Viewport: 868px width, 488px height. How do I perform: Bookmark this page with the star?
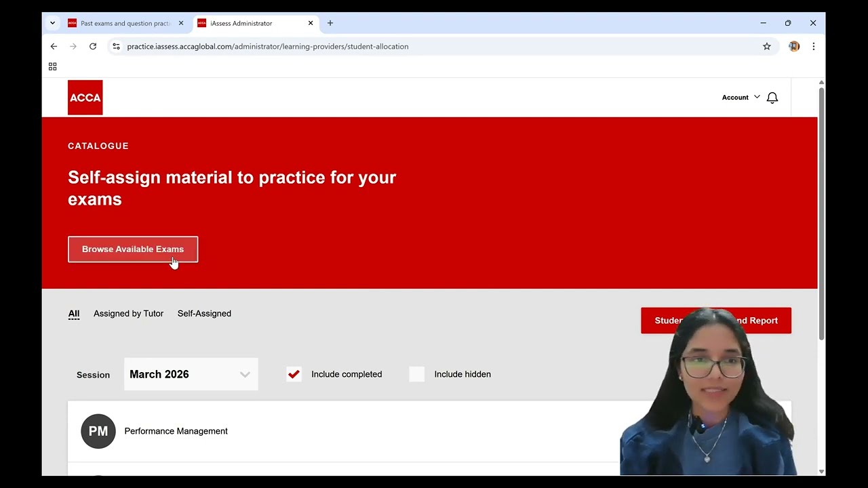[x=767, y=46]
